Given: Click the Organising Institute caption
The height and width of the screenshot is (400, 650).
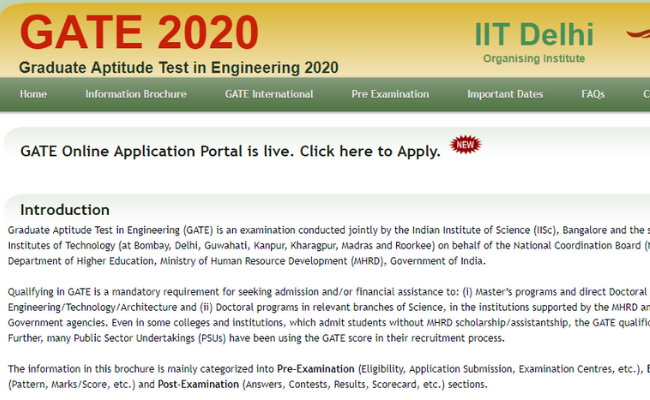Looking at the screenshot, I should click(x=533, y=58).
